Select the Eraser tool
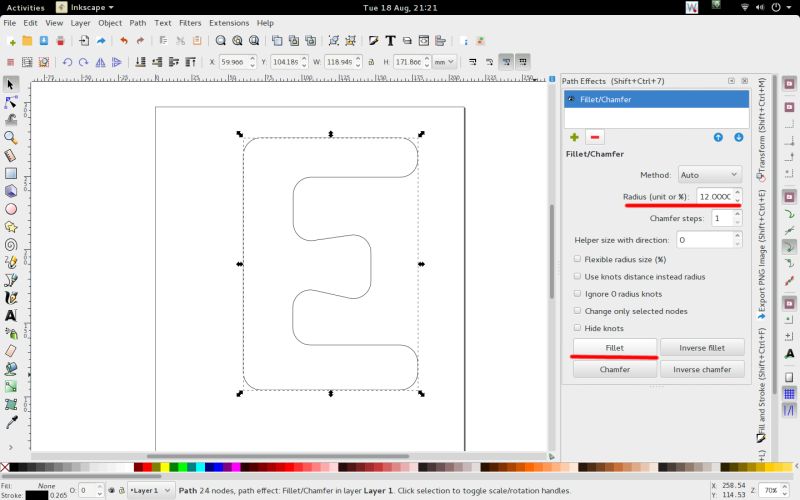 [11, 351]
